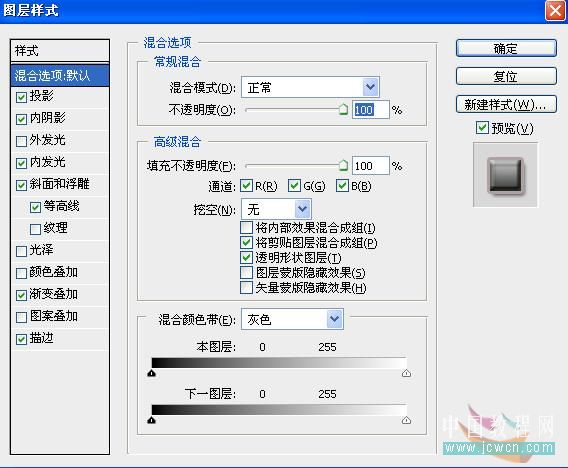568x468 pixels.
Task: Click 本图层 white point slider marker
Action: coord(406,373)
